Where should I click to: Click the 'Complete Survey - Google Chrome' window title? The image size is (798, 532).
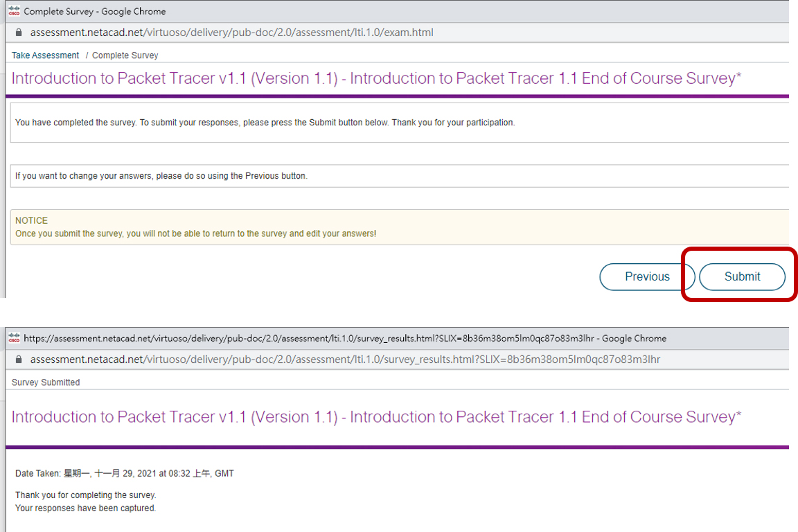95,11
